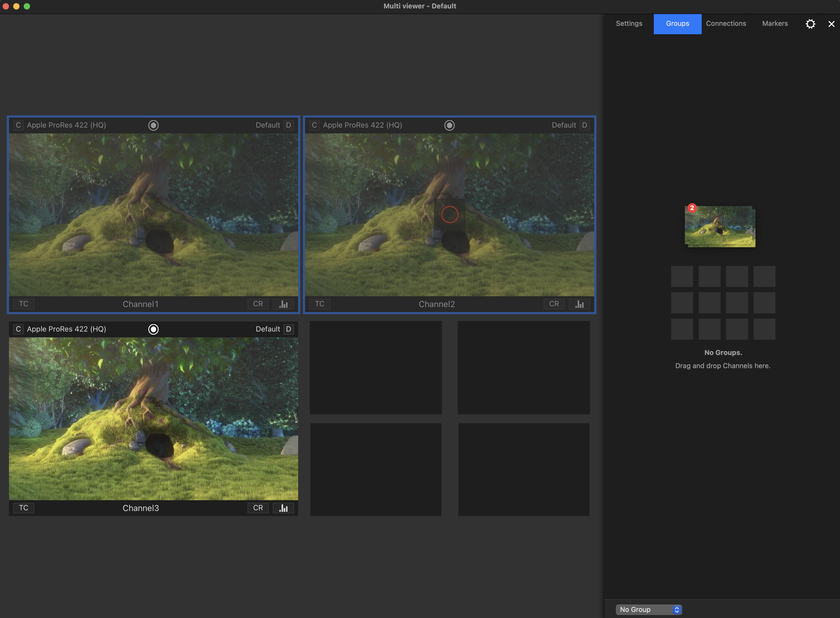Click the Channel3 name label
The width and height of the screenshot is (840, 618).
click(x=141, y=508)
